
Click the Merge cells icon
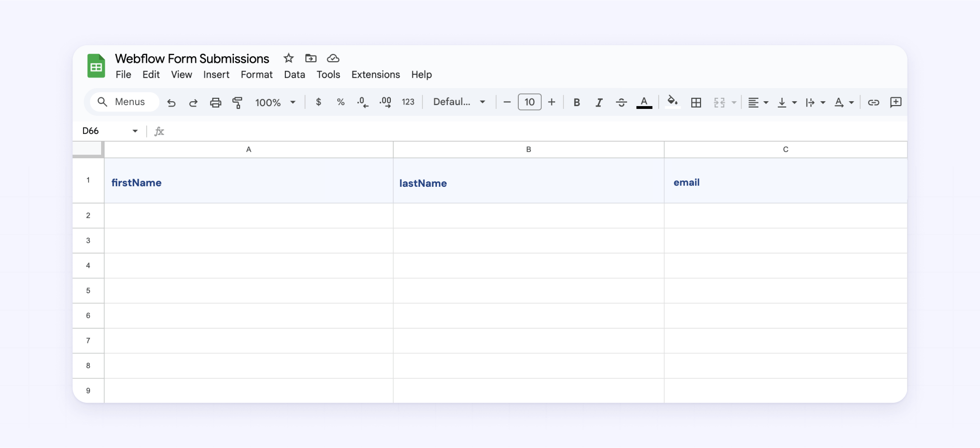point(719,102)
